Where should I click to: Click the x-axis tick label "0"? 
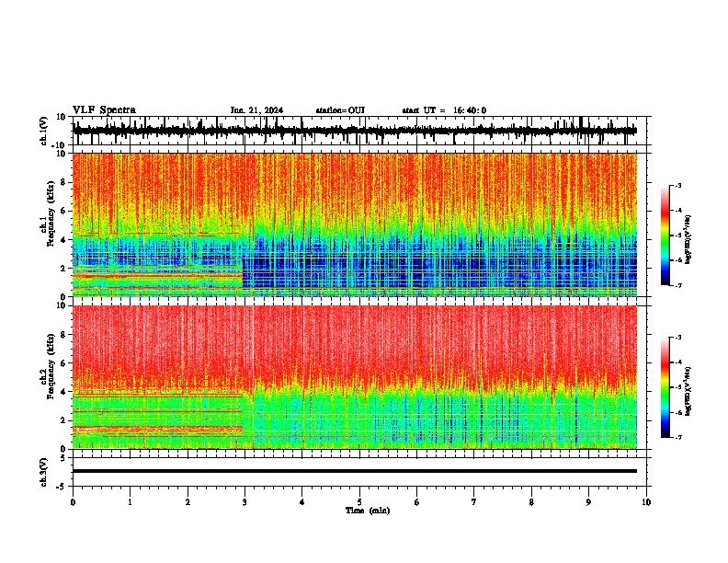pos(73,502)
